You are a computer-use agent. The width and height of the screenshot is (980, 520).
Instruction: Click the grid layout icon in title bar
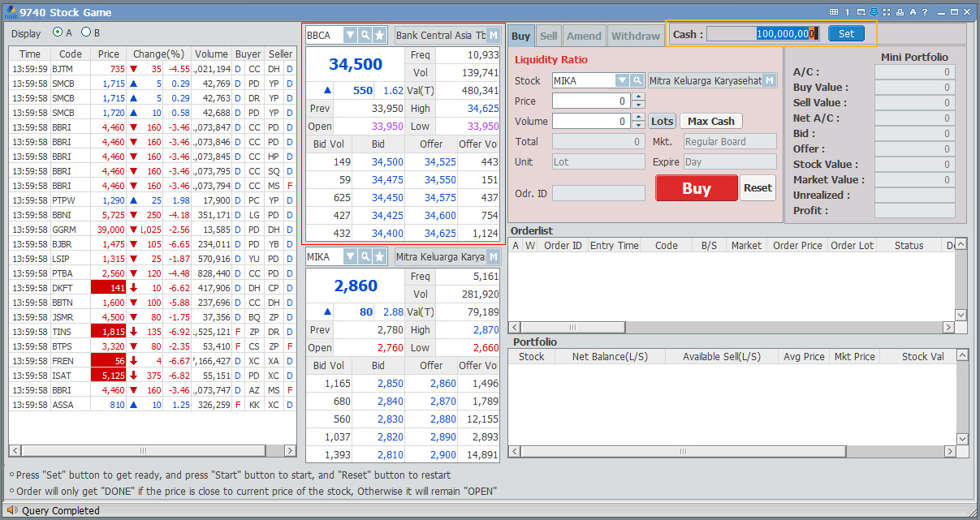point(833,12)
